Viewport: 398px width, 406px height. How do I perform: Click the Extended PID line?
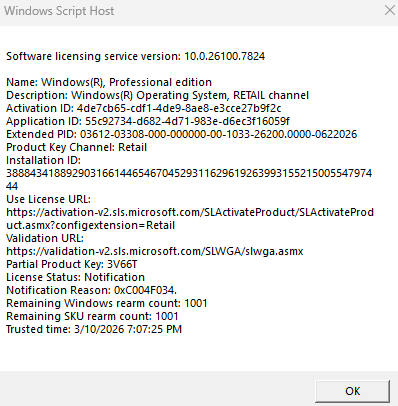pyautogui.click(x=182, y=134)
